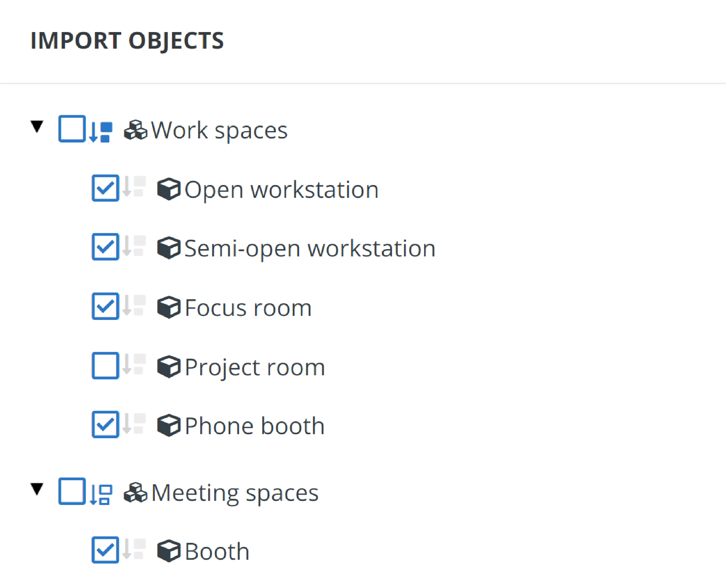Click the cube icon next to Focus room

[x=169, y=307]
